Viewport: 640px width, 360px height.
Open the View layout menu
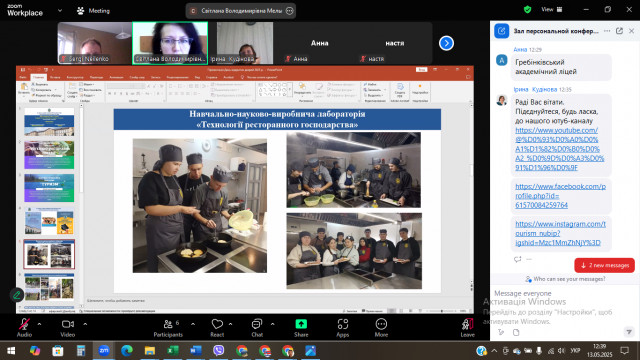point(552,9)
